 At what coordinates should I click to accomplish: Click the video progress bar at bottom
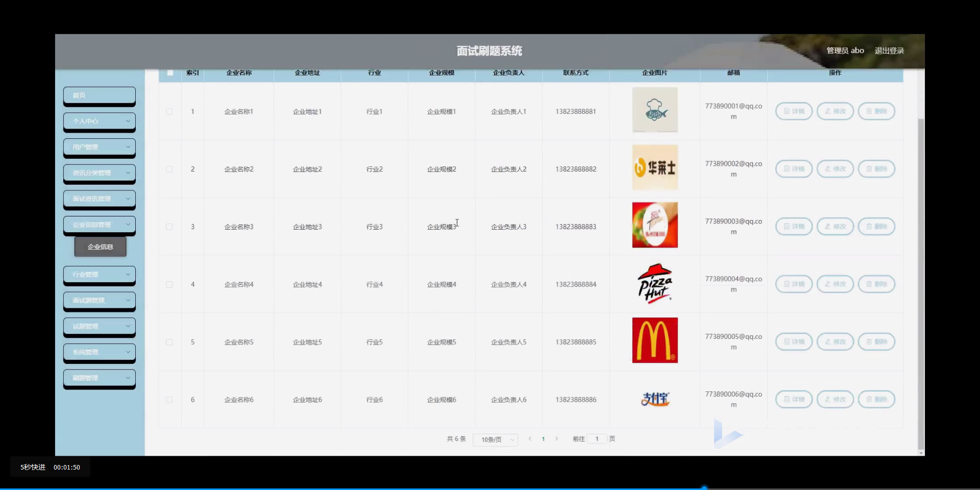(x=490, y=488)
